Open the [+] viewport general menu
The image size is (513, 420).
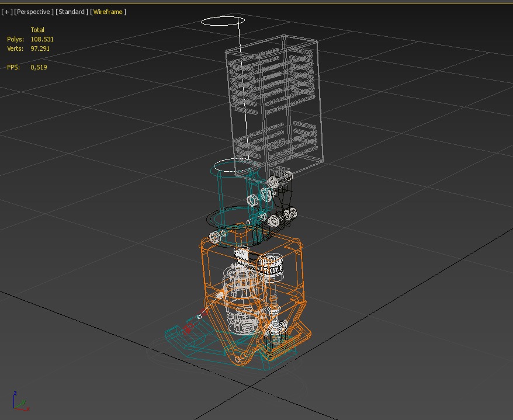pos(7,12)
